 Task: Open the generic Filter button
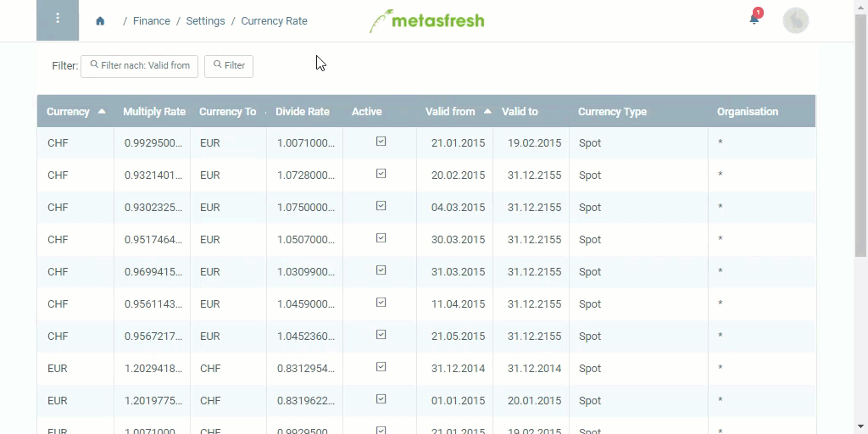[x=229, y=66]
